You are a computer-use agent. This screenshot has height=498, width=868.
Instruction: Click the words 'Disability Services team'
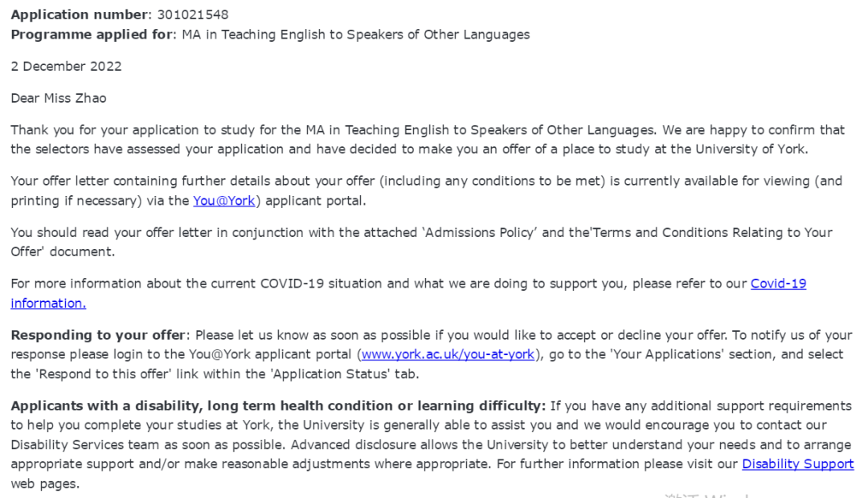coord(80,445)
